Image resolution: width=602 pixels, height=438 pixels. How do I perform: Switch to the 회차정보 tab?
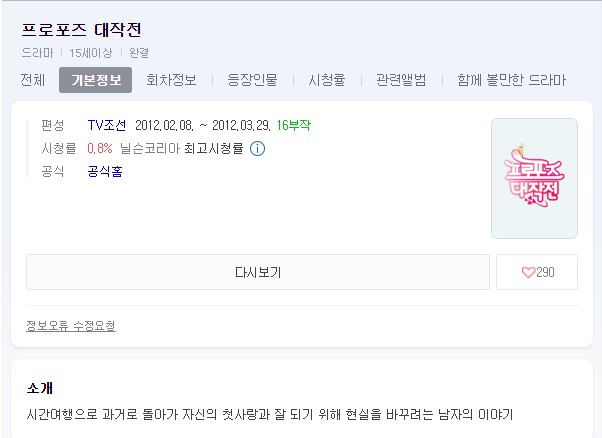click(171, 80)
